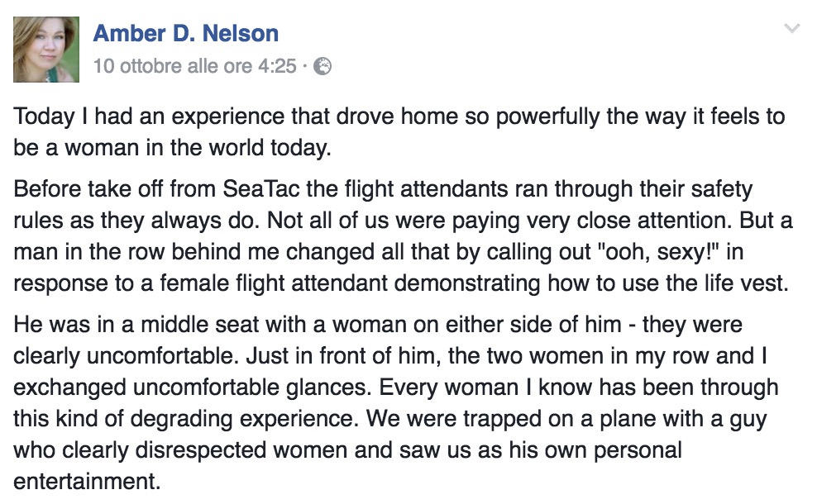Open the post timestamp '10 ottobre alle ore 4:25'
Image resolution: width=817 pixels, height=504 pixels.
[194, 66]
